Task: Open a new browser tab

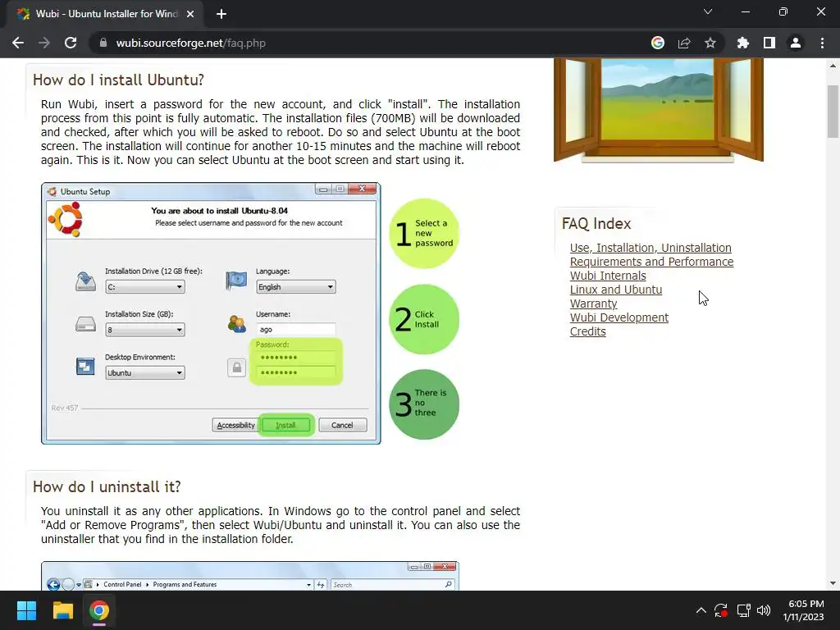Action: [221, 14]
